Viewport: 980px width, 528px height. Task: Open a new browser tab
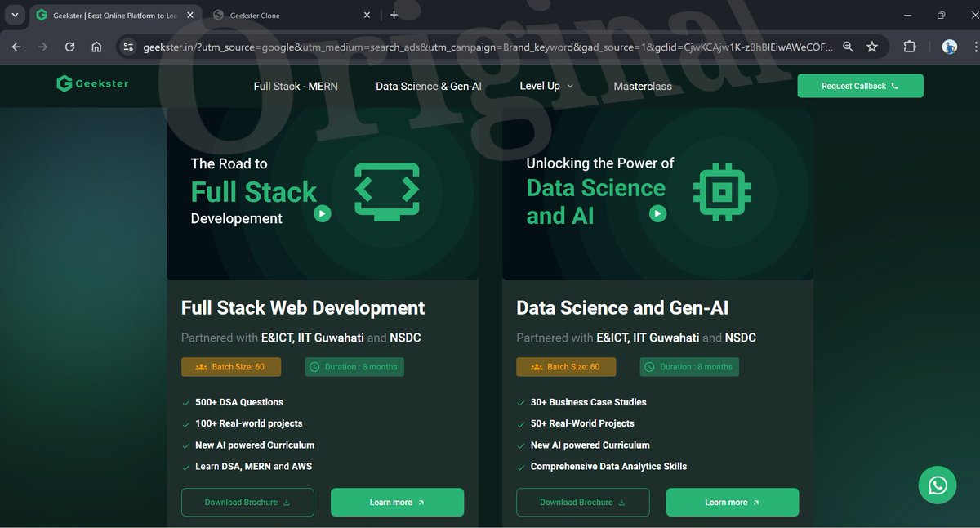click(x=394, y=15)
